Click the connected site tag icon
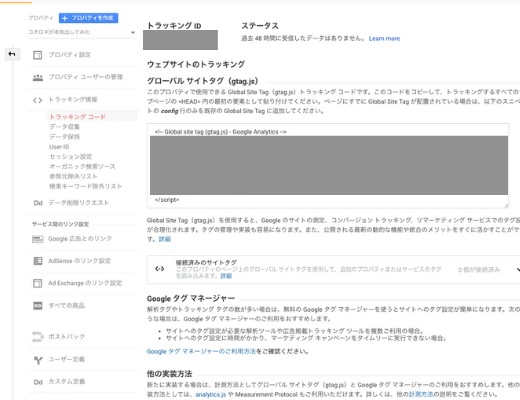The height and width of the screenshot is (400, 520). tap(160, 269)
